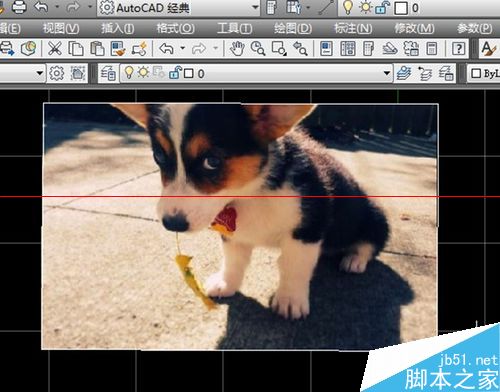Click the Copy icon in standard toolbar

pos(76,49)
